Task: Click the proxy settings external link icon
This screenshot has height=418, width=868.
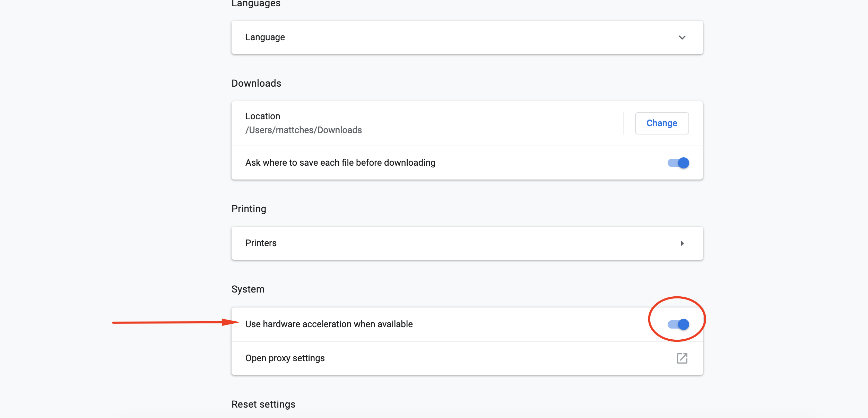Action: 682,358
